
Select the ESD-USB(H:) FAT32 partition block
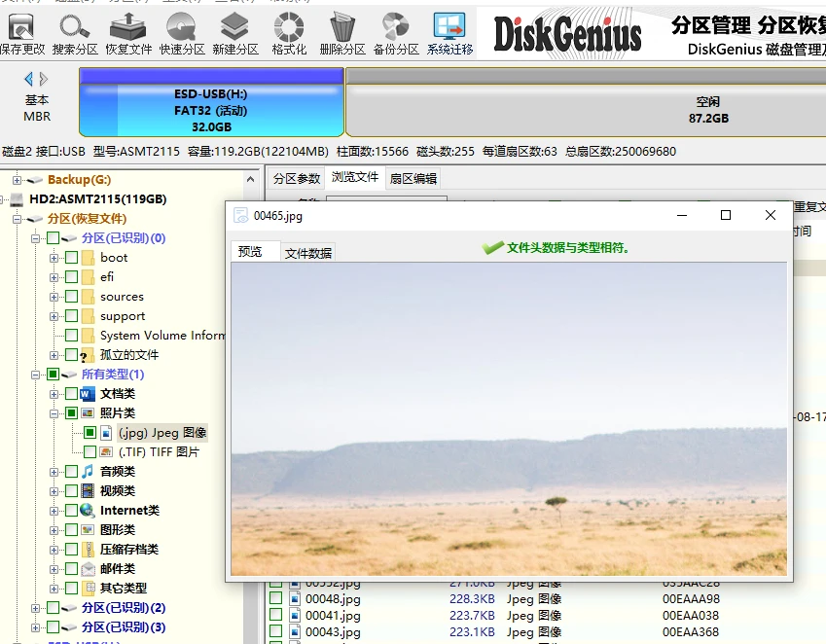(x=211, y=102)
